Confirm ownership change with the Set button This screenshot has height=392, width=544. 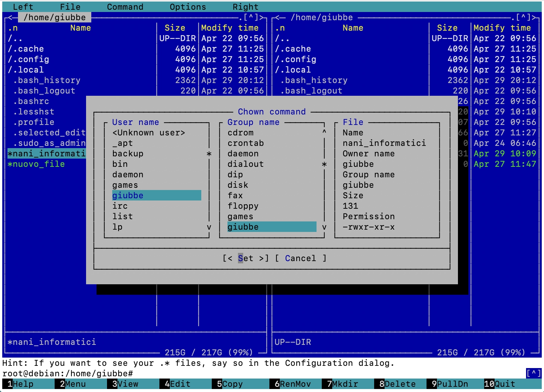coord(246,258)
